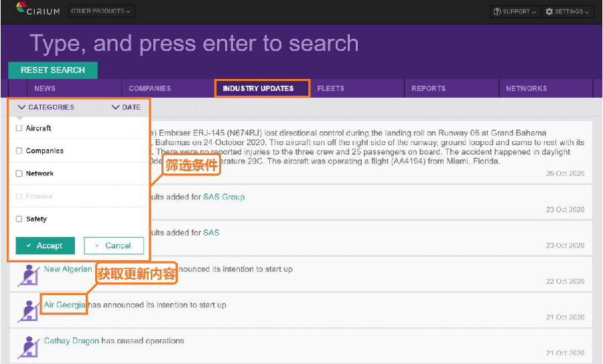The height and width of the screenshot is (364, 603).
Task: Switch to the Fleets tab
Action: point(331,88)
